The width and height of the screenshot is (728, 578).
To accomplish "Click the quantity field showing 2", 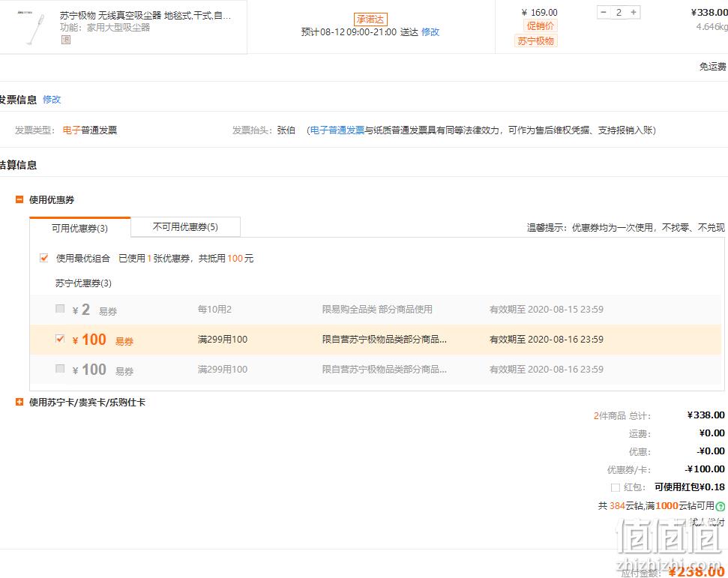I will (x=619, y=13).
